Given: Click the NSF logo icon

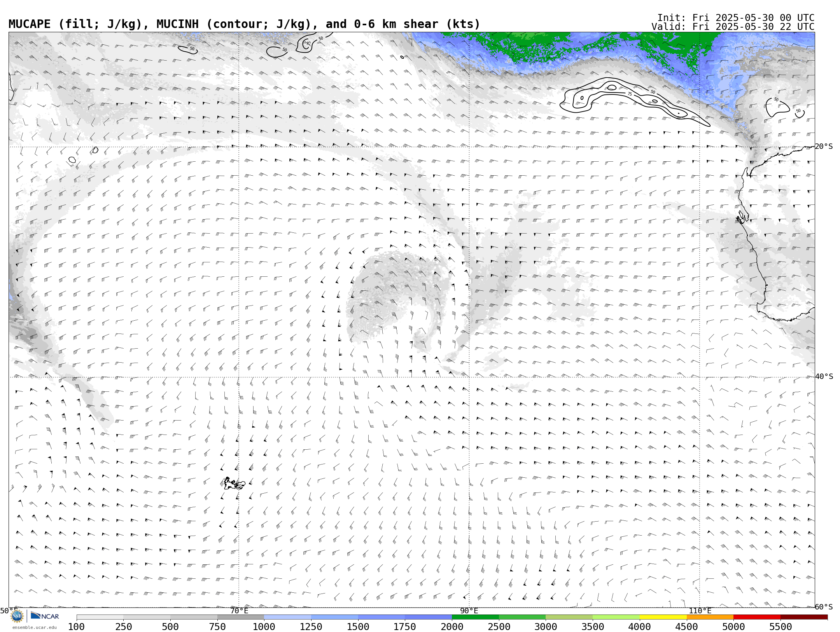Looking at the screenshot, I should coord(17,616).
